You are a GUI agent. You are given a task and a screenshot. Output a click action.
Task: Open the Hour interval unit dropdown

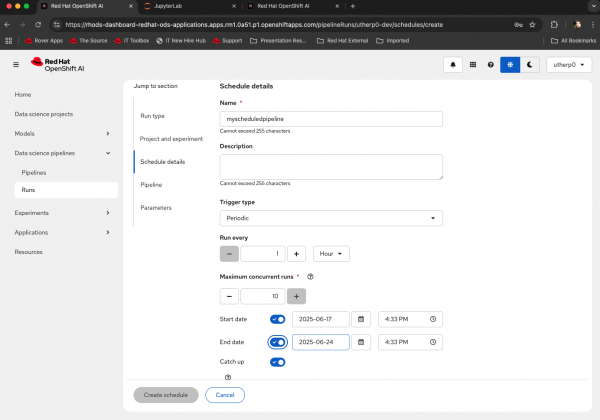coord(331,254)
